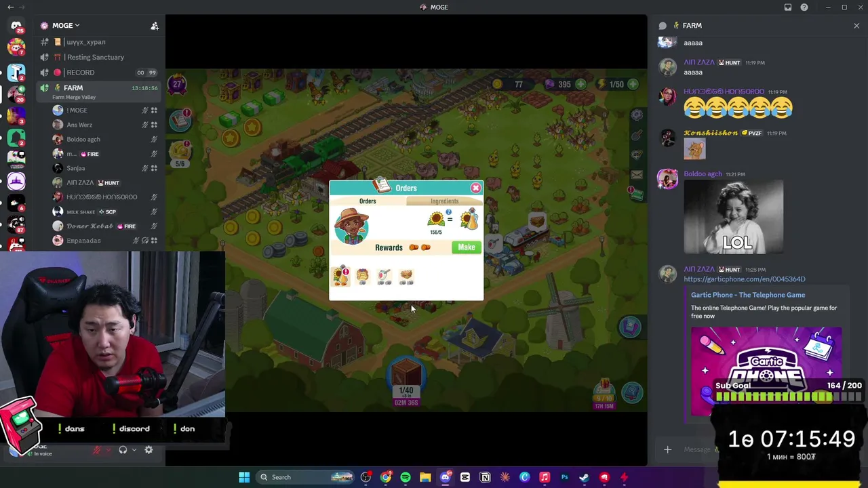Click user Sanjaa in voice list
Screen dimensions: 868x488
[x=76, y=168]
